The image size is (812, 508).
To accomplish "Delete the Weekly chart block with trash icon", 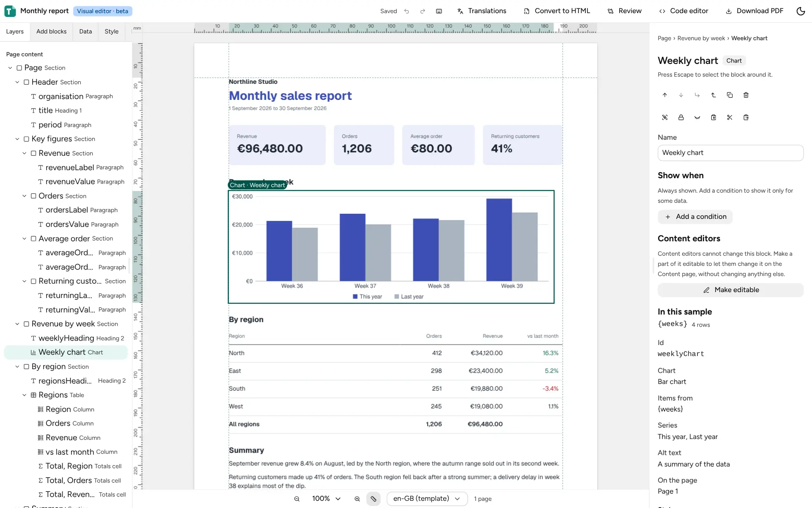I will pyautogui.click(x=746, y=95).
